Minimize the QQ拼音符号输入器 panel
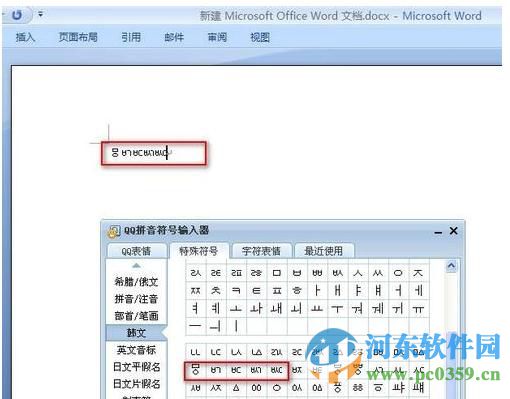The height and width of the screenshot is (399, 510). pos(438,232)
